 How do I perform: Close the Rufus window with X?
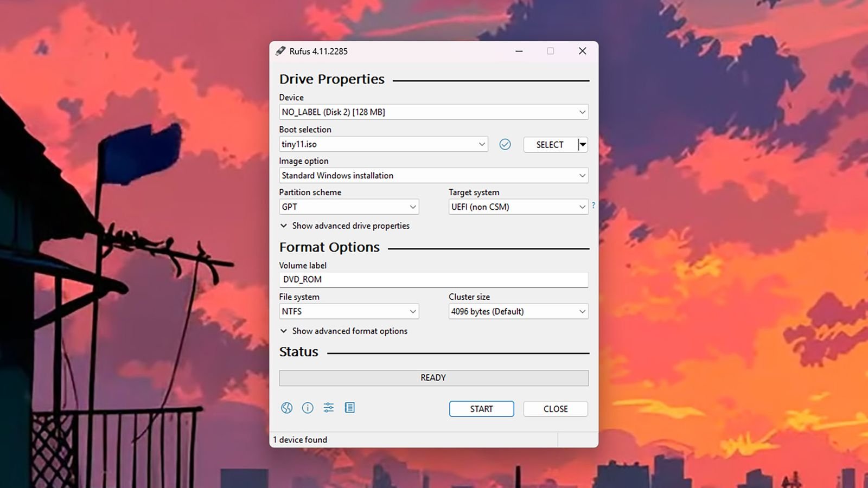pyautogui.click(x=582, y=51)
